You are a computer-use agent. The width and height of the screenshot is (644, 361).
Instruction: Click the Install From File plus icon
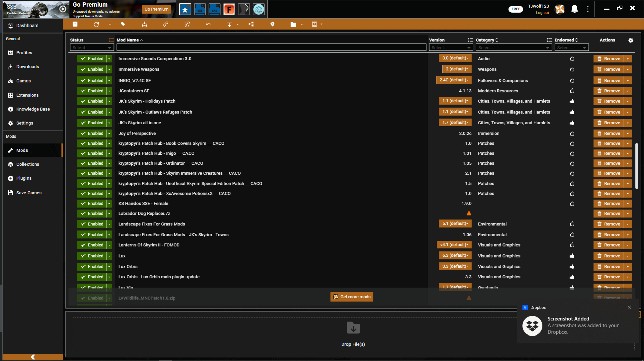(x=75, y=24)
